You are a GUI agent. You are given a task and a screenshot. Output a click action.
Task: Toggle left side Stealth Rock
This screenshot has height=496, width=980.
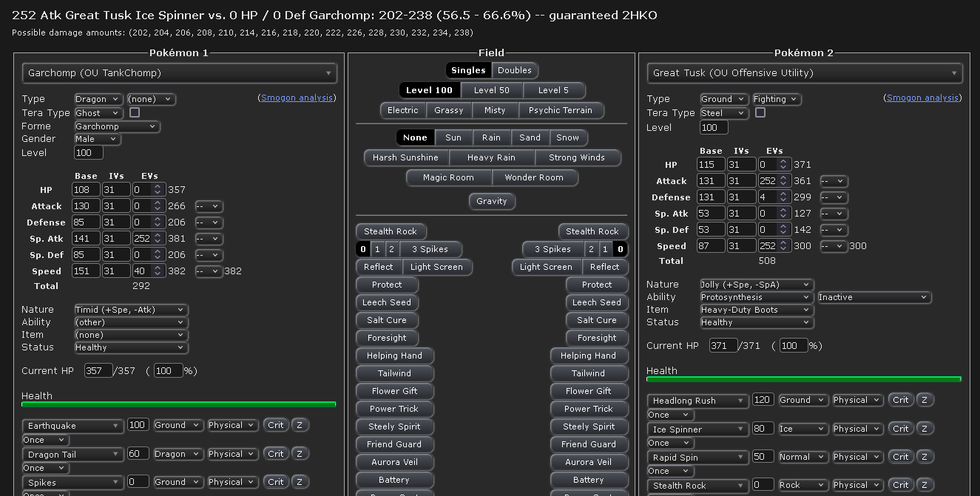391,231
